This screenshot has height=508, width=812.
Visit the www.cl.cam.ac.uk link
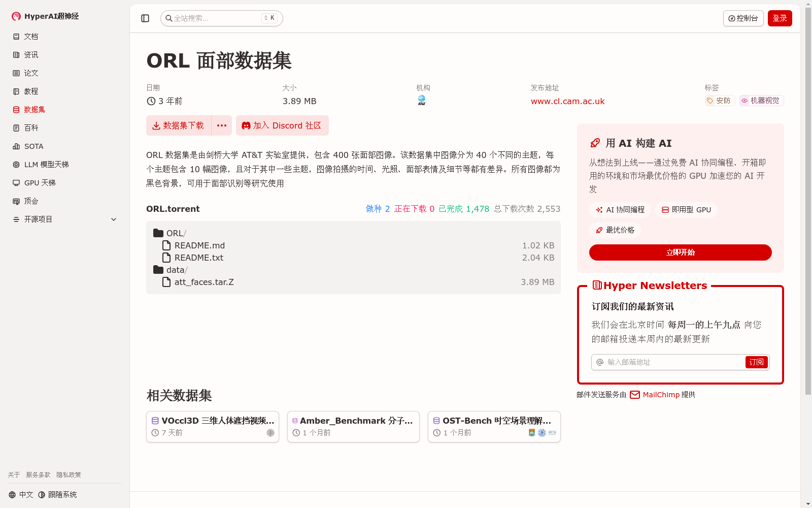point(567,101)
